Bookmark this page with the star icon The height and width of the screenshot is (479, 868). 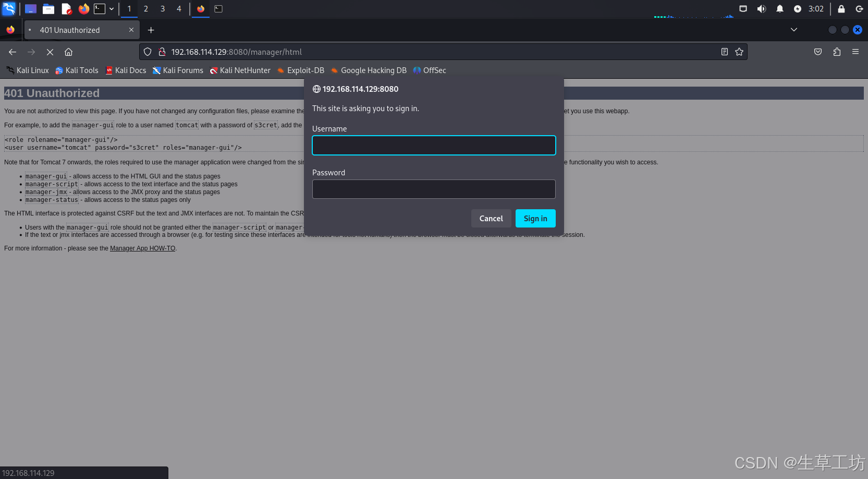[x=739, y=52]
